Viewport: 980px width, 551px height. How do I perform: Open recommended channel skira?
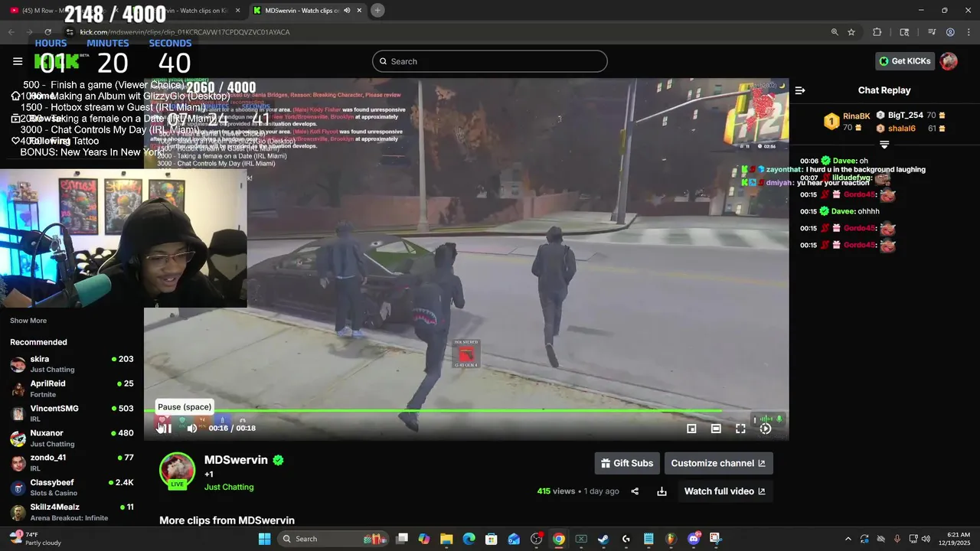(x=72, y=364)
